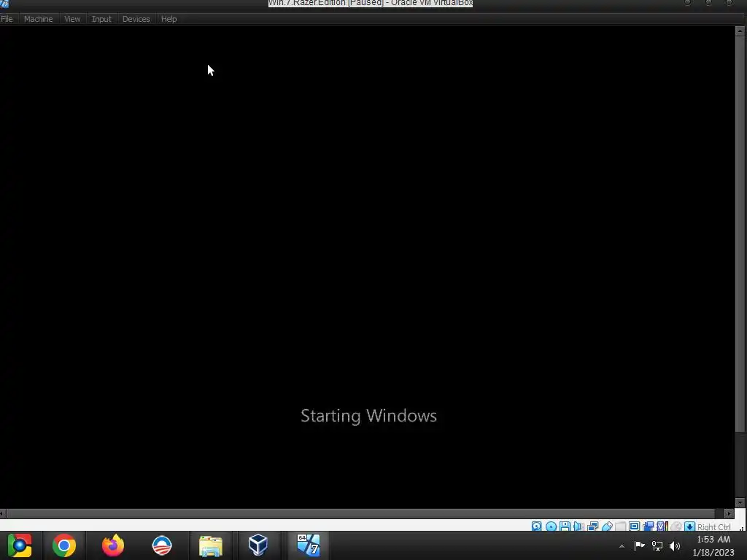Screen dimensions: 747x560
Task: Open File Explorer from the taskbar
Action: 211,546
